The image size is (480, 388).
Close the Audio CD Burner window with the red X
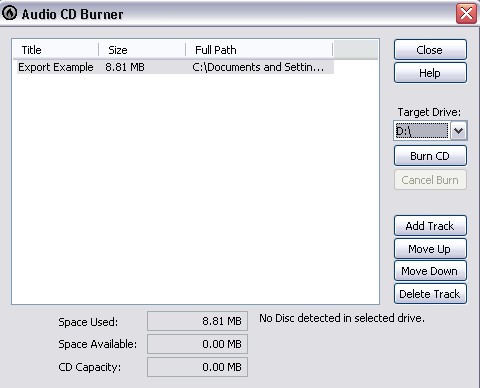pyautogui.click(x=466, y=14)
